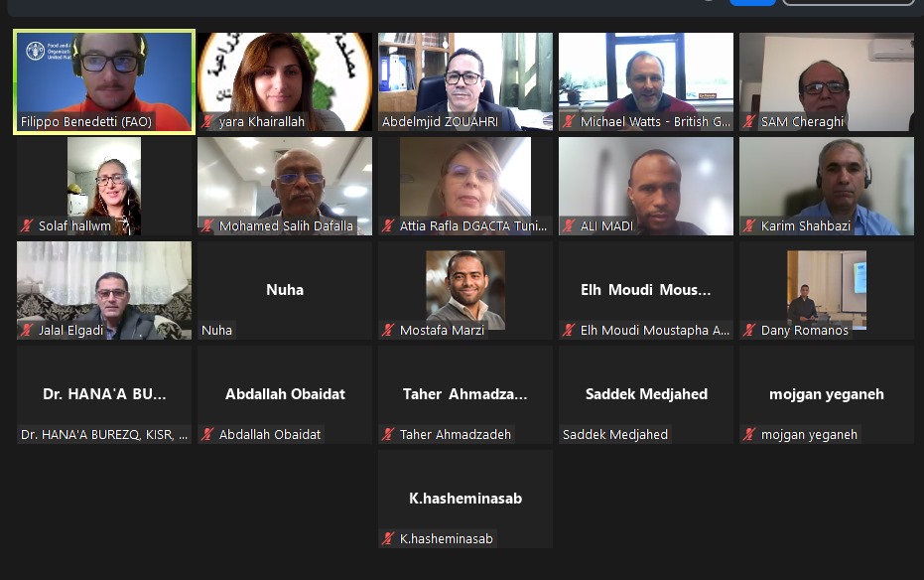Click muted mic icon next to K.hasheminasab

pyautogui.click(x=388, y=538)
